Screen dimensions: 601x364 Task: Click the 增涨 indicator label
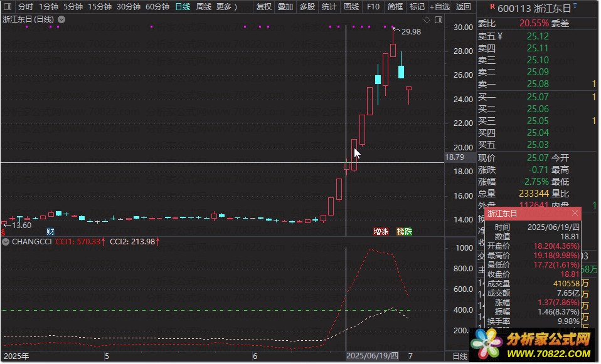(381, 232)
